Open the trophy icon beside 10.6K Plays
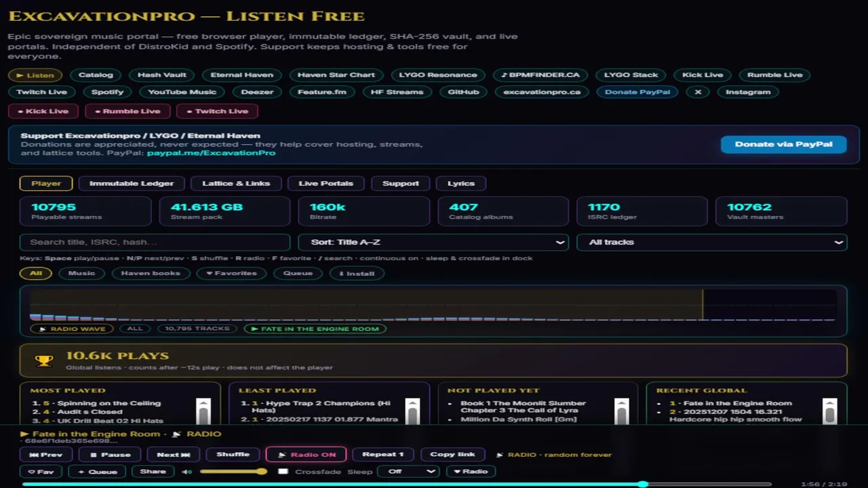 44,361
